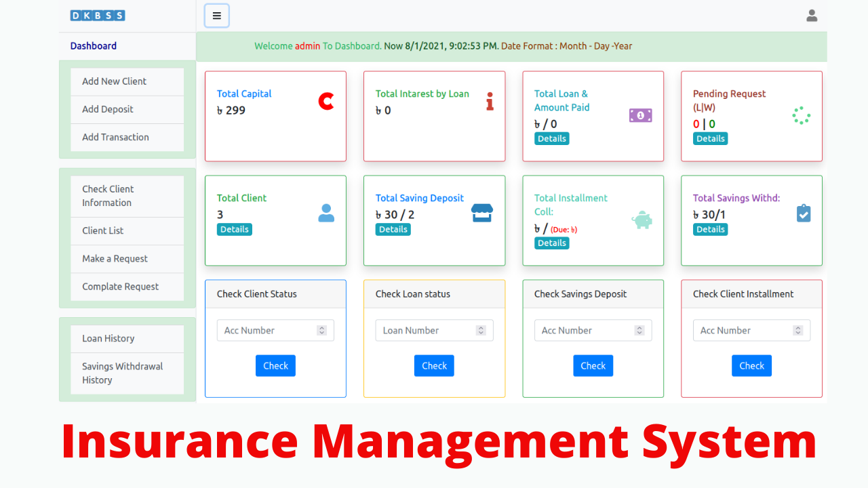
Task: Open Details under Total Client
Action: (234, 229)
